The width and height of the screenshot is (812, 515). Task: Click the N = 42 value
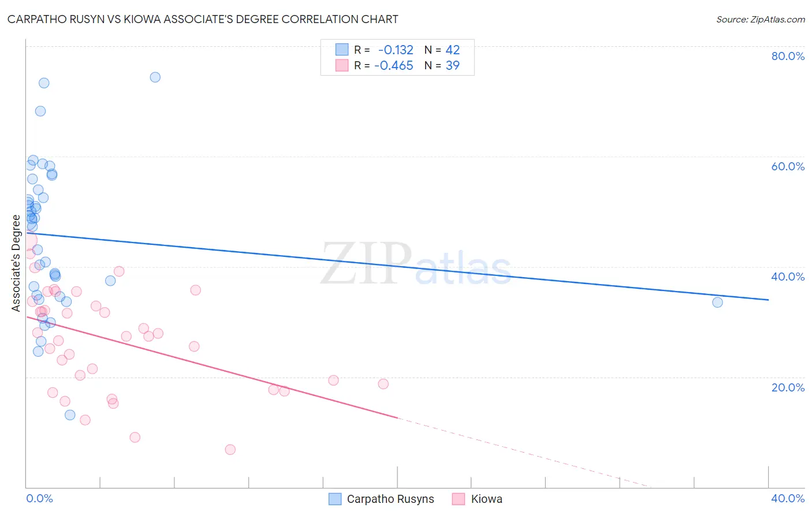point(442,50)
